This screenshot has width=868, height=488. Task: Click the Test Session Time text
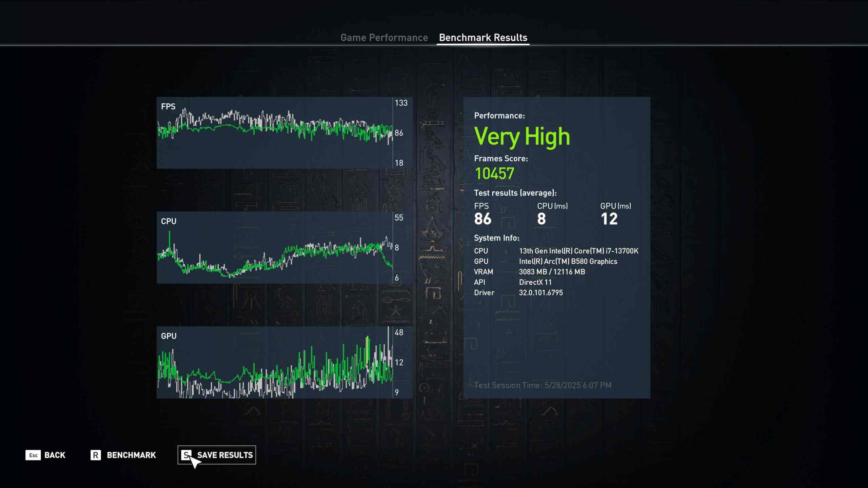click(x=542, y=385)
